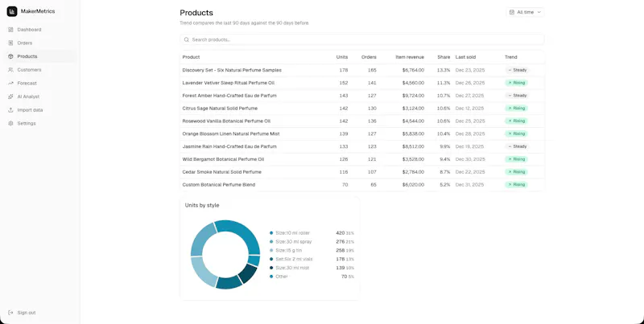Screen dimensions: 644x324
Task: Click the Size:15 g tin legend color dot
Action: (x=271, y=250)
